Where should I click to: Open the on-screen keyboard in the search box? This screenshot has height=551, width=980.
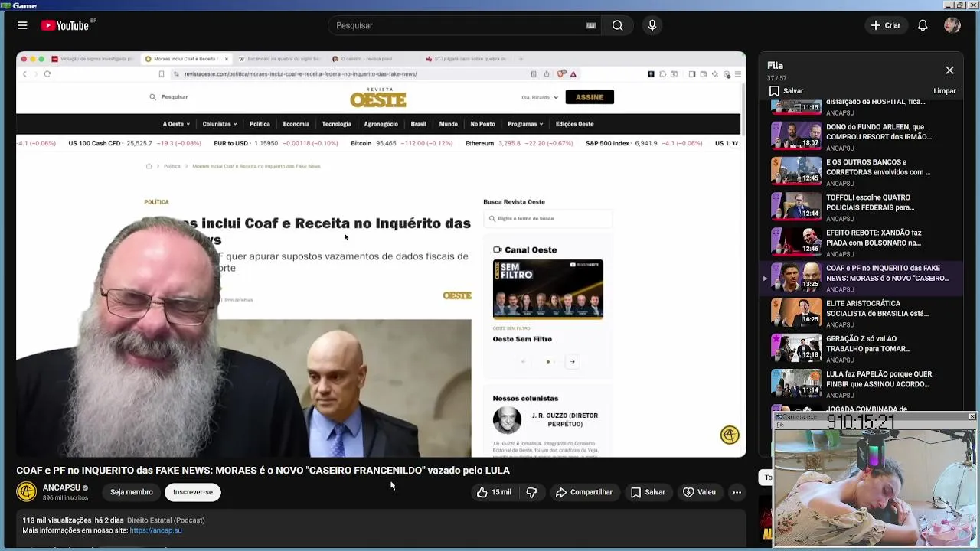tap(591, 25)
